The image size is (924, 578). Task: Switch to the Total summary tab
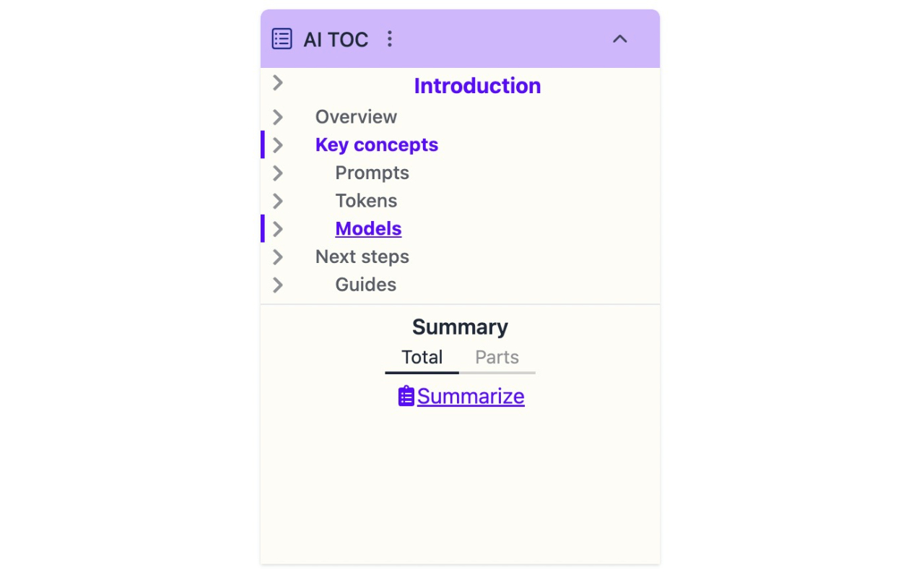[x=422, y=358]
